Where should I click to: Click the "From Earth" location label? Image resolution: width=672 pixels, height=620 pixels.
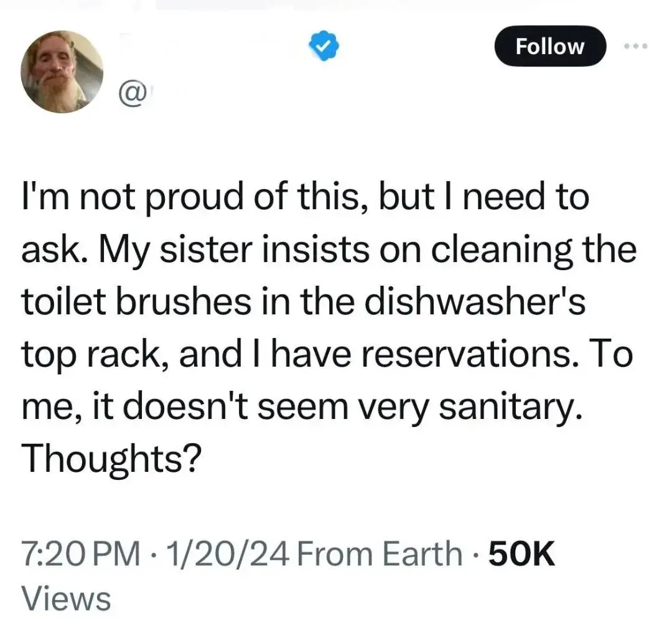pos(378,554)
